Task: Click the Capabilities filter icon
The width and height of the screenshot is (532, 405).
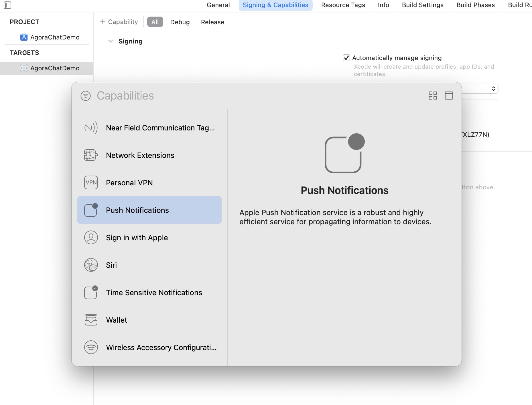Action: [86, 96]
